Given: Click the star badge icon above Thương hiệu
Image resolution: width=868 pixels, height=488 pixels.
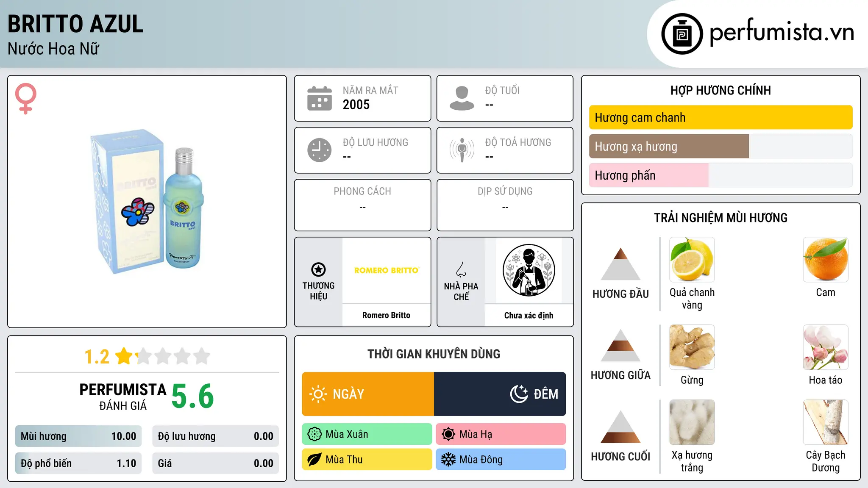Looking at the screenshot, I should point(318,269).
